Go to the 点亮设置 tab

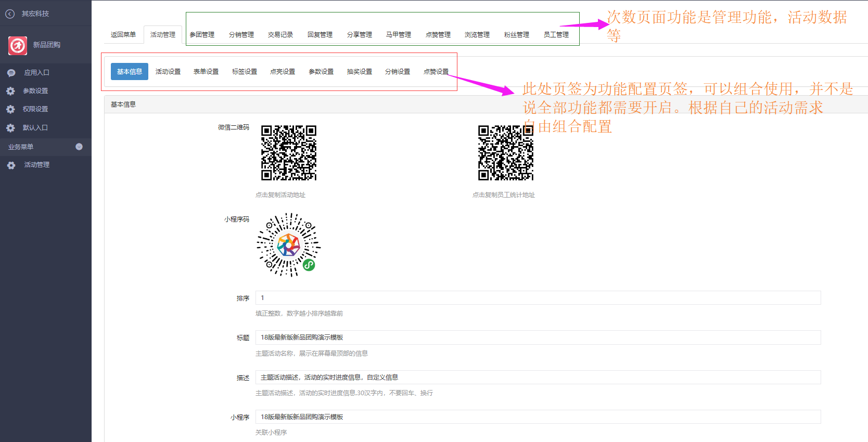pos(283,72)
